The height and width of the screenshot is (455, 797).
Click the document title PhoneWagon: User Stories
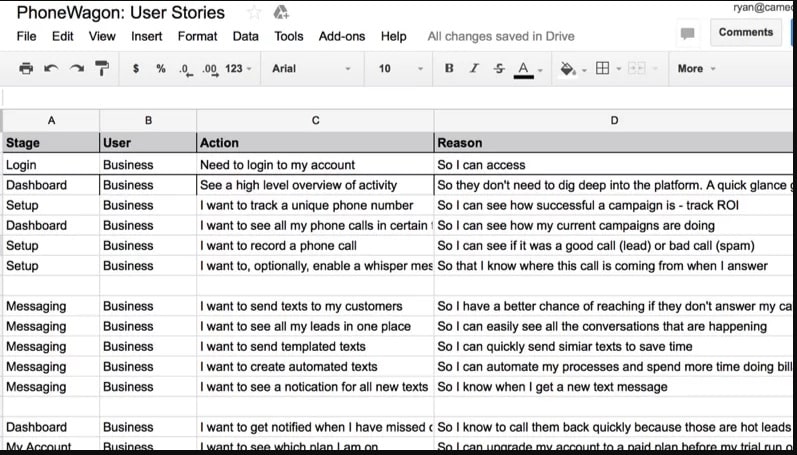coord(120,13)
